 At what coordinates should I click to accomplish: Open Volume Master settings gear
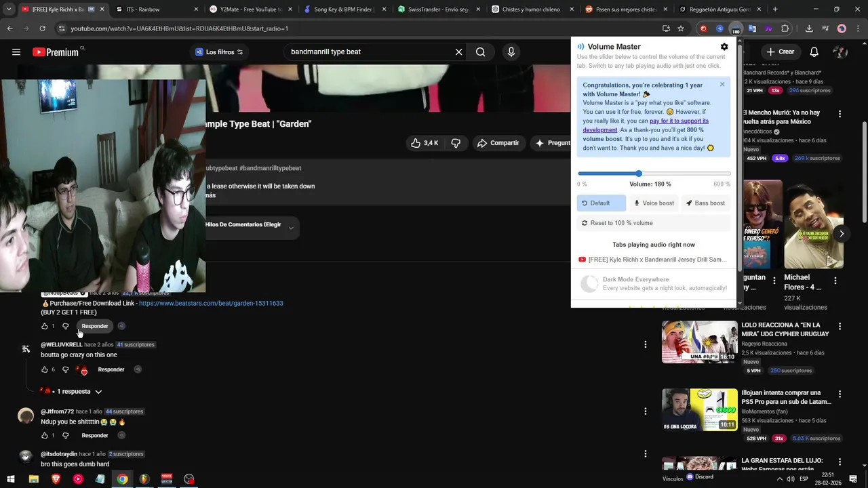(x=724, y=47)
